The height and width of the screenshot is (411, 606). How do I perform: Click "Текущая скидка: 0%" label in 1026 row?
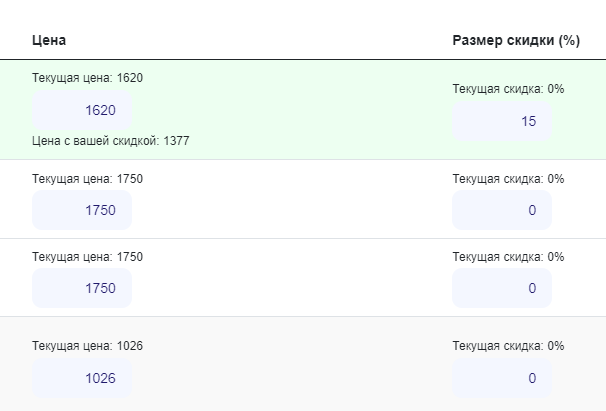pyautogui.click(x=508, y=345)
